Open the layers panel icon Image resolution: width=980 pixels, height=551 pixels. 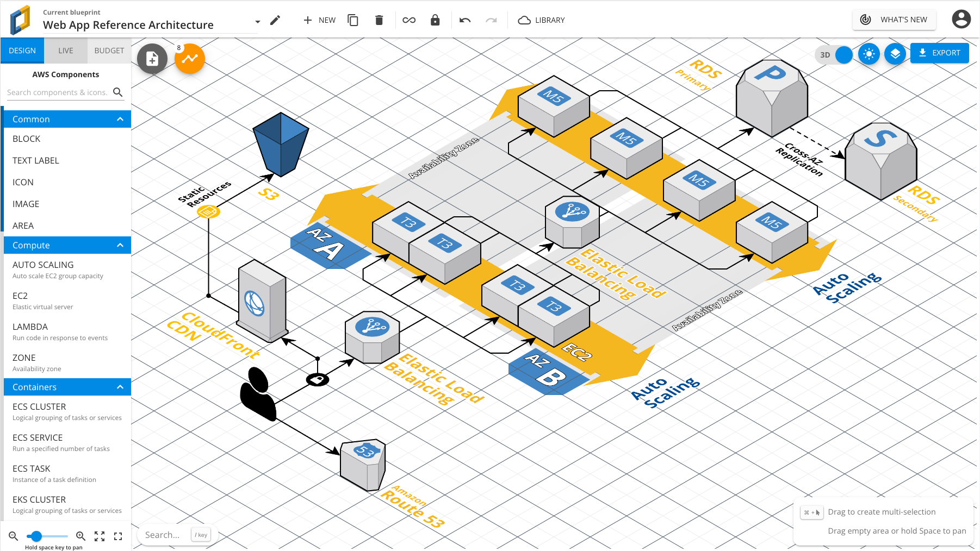coord(895,53)
